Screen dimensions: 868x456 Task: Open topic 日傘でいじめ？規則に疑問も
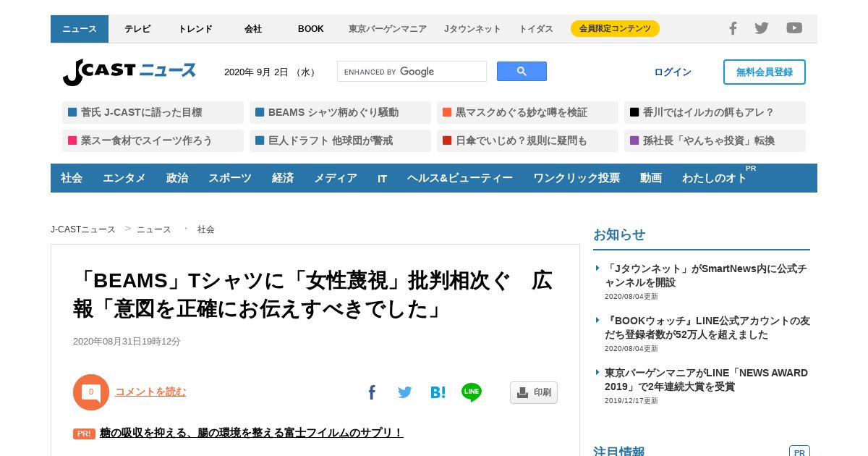click(527, 140)
